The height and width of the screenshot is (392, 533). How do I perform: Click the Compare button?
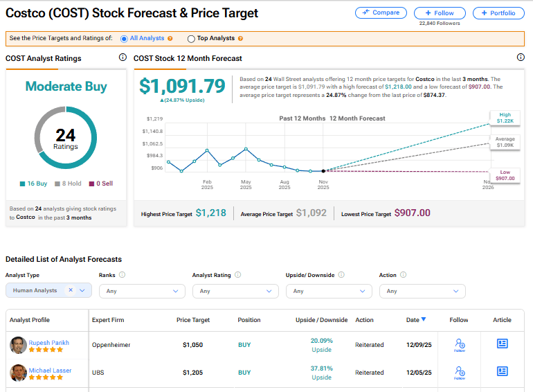click(x=381, y=12)
